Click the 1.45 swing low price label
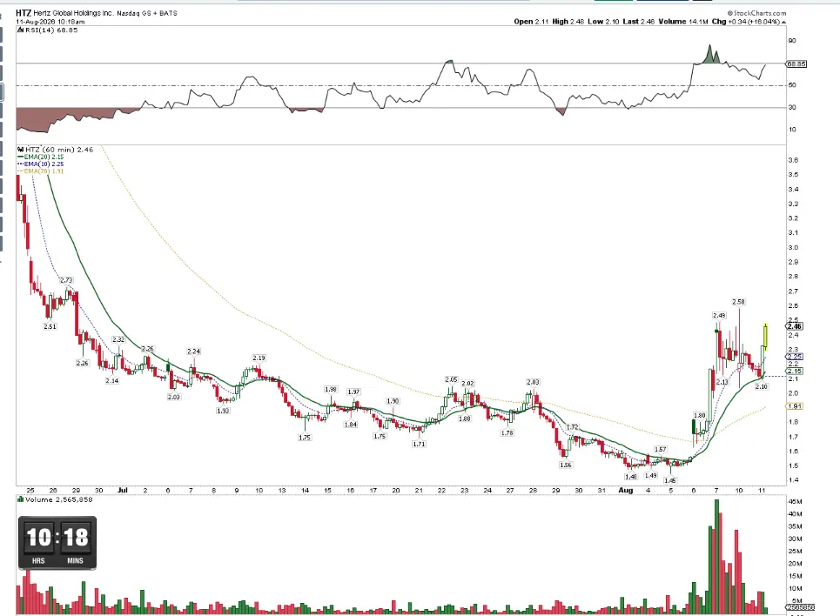 point(669,481)
